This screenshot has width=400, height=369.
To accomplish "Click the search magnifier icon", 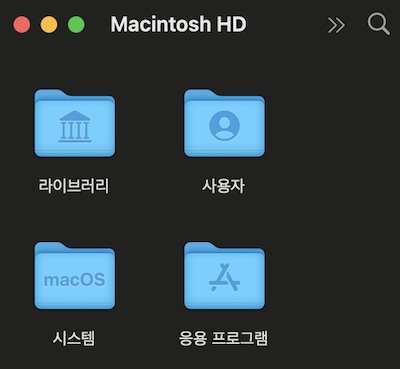I will (x=379, y=24).
